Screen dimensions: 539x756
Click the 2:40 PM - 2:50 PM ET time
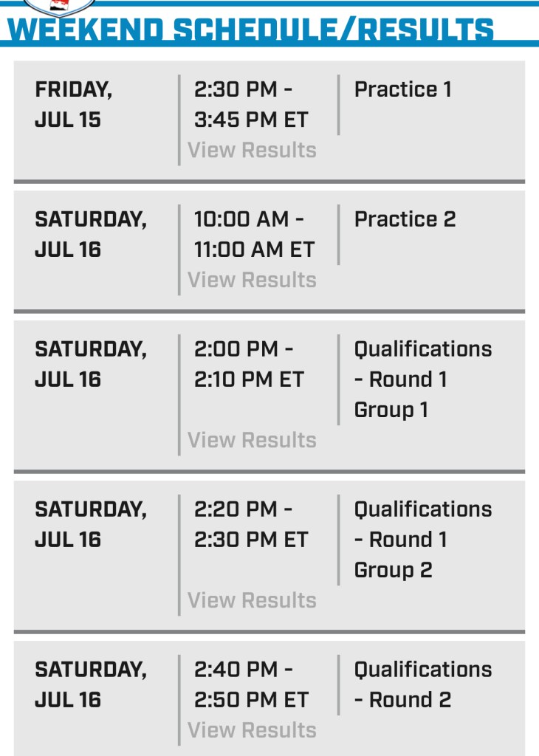point(250,684)
